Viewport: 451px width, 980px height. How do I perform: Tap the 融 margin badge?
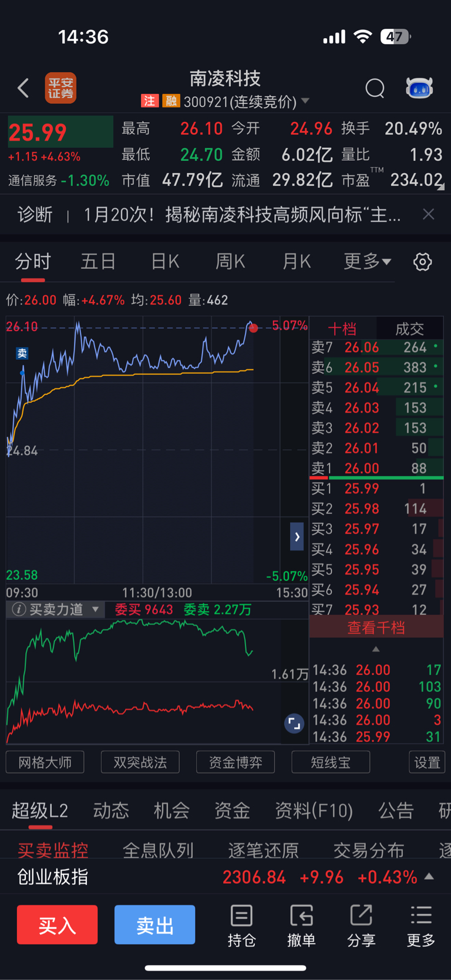pyautogui.click(x=171, y=101)
